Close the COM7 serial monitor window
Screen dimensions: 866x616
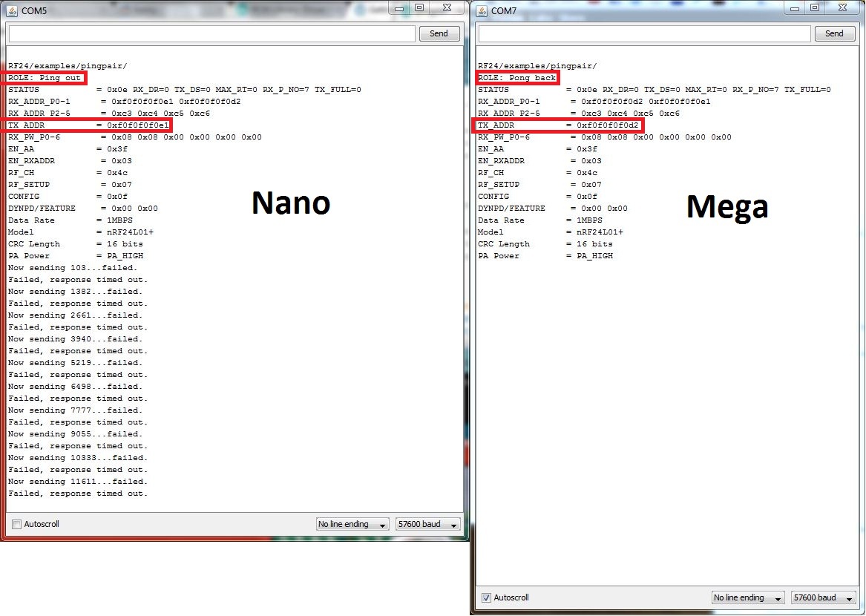coord(842,7)
